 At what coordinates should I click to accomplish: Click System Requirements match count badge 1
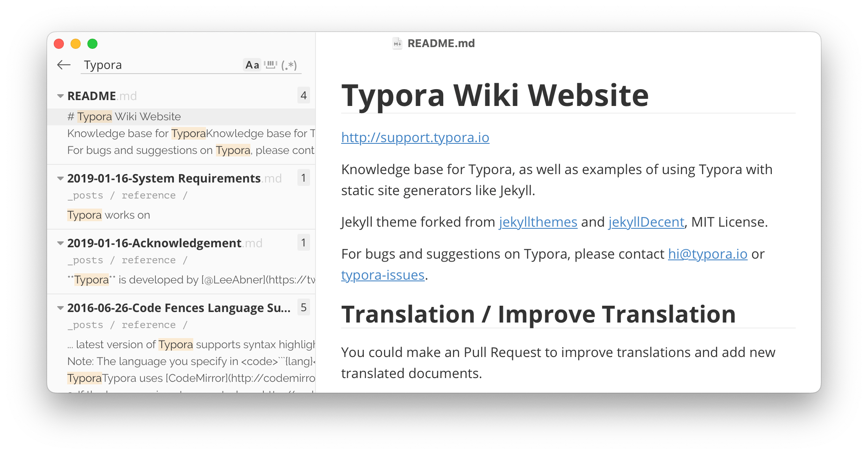[304, 178]
